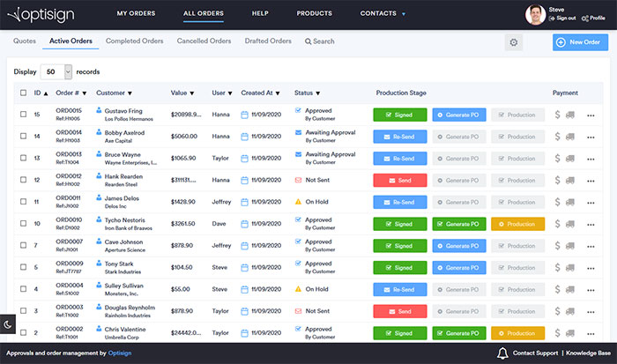Sort by the Customer column
The width and height of the screenshot is (617, 364).
114,93
